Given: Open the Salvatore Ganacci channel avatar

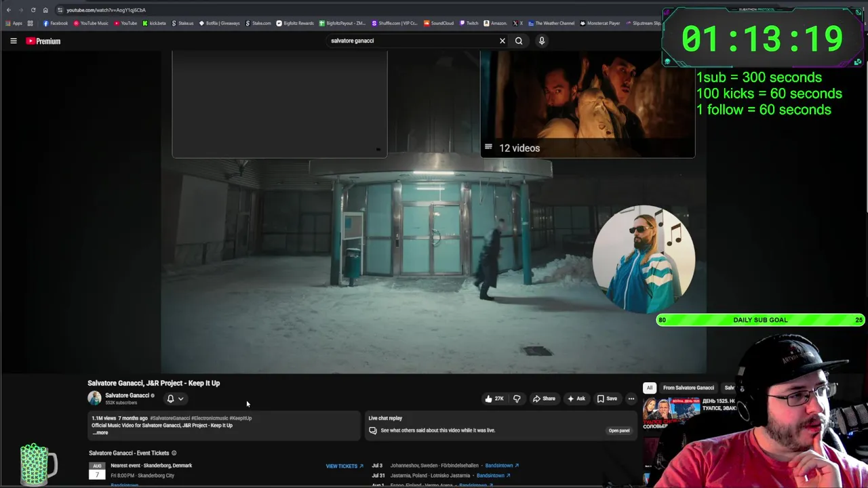Looking at the screenshot, I should coord(94,399).
